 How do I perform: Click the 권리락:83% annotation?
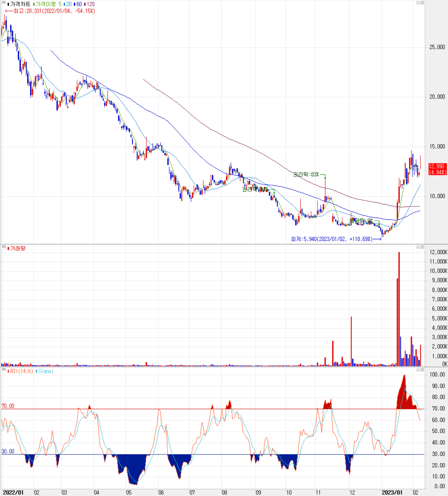click(306, 175)
